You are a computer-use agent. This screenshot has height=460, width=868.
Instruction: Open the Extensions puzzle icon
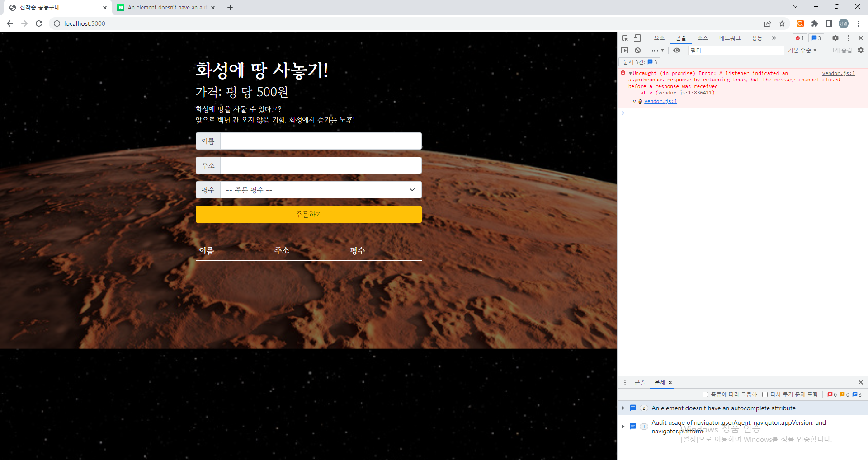[x=815, y=23]
